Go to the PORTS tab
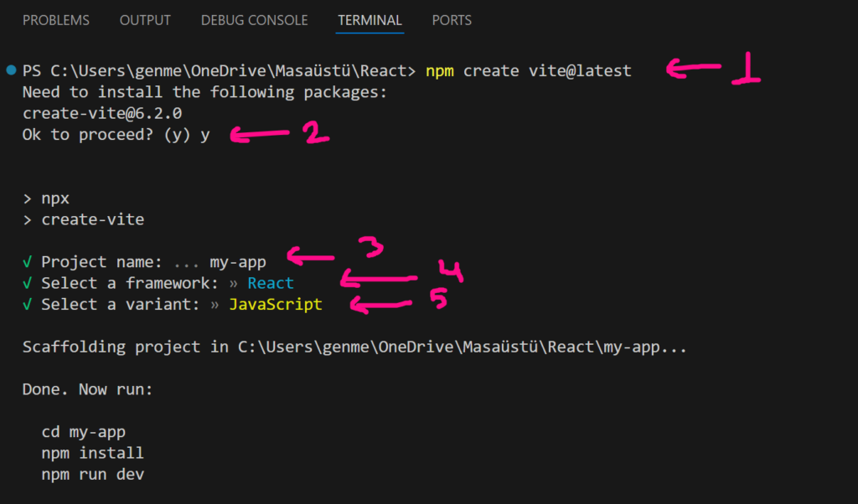Image resolution: width=858 pixels, height=504 pixels. coord(452,19)
